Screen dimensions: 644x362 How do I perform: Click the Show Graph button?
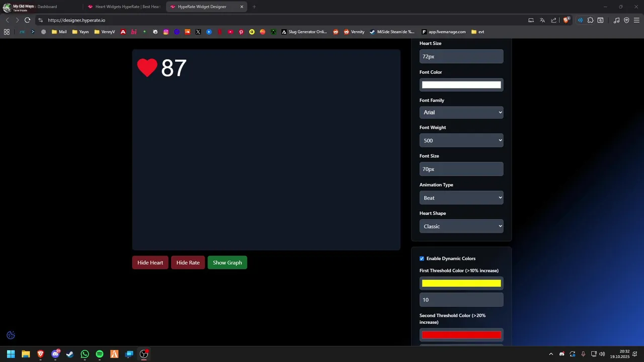click(x=227, y=262)
